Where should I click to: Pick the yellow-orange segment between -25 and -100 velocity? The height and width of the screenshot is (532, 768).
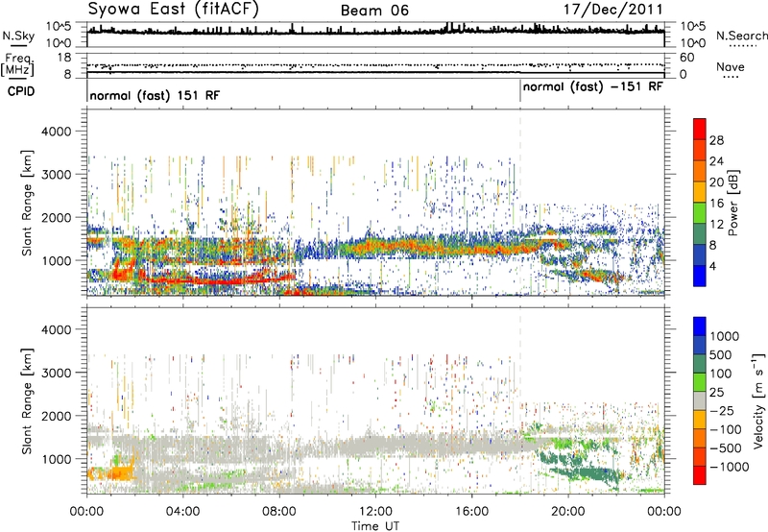coord(700,419)
